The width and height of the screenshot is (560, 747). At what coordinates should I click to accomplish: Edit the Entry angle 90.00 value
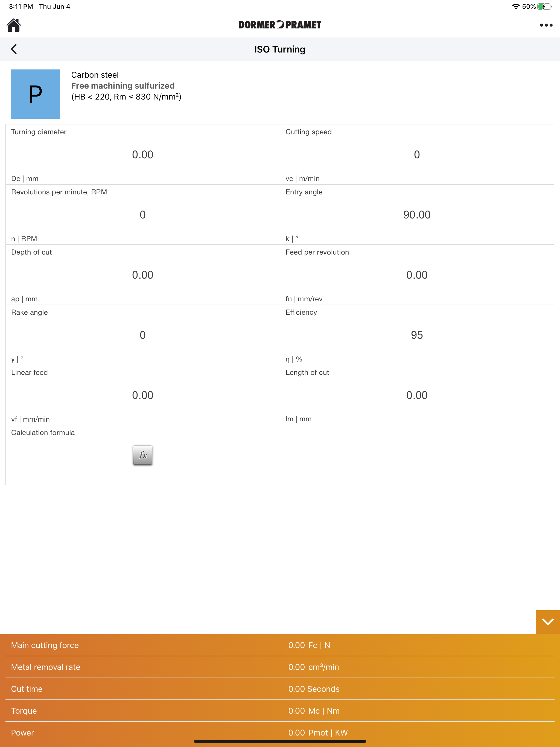[416, 215]
